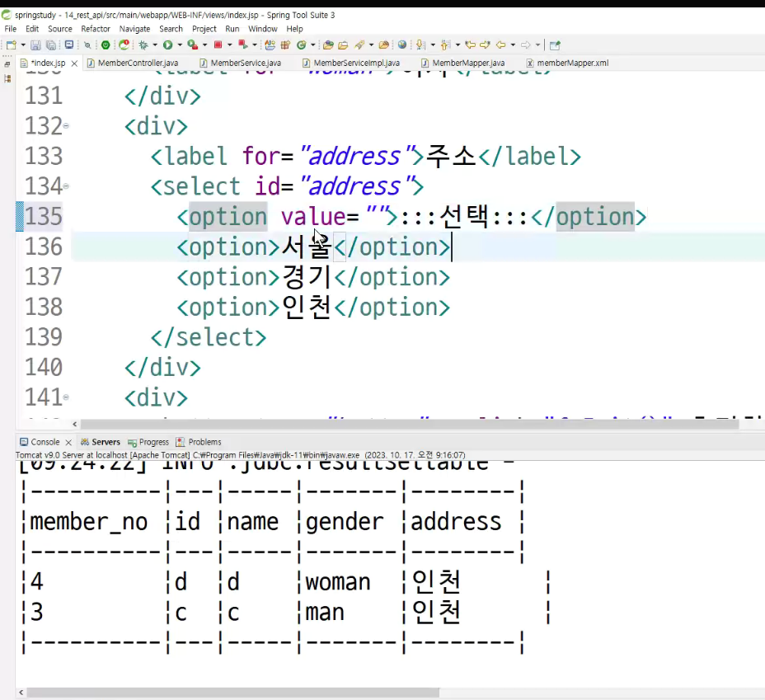Click the Search flashlight icon in toolbar
The width and height of the screenshot is (765, 700).
click(359, 45)
